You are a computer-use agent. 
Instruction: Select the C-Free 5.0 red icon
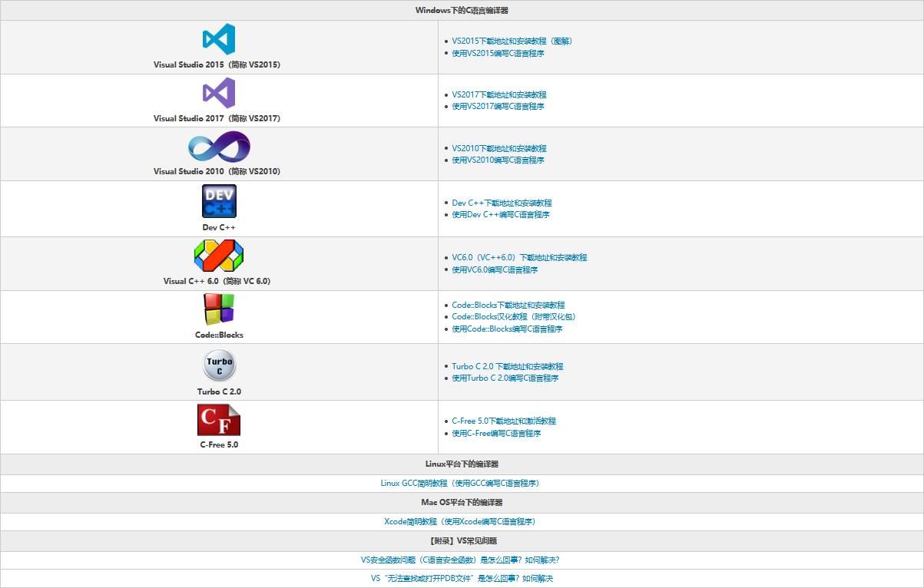(219, 419)
